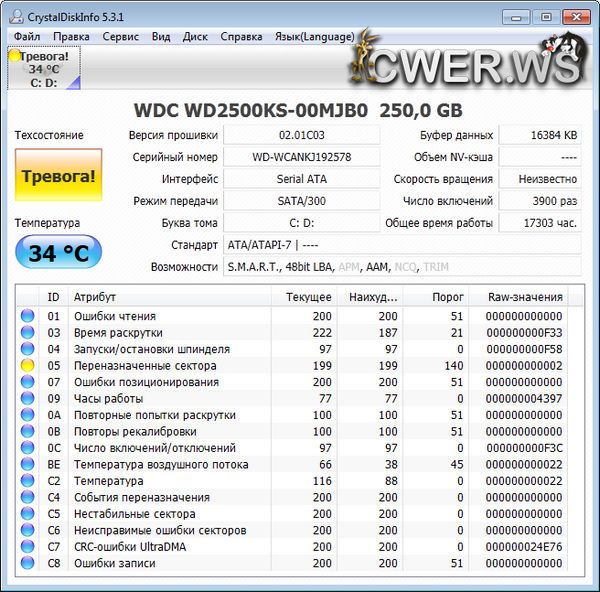Click the 34 °C temperature indicator button
Image resolution: width=600 pixels, height=592 pixels.
[x=58, y=253]
